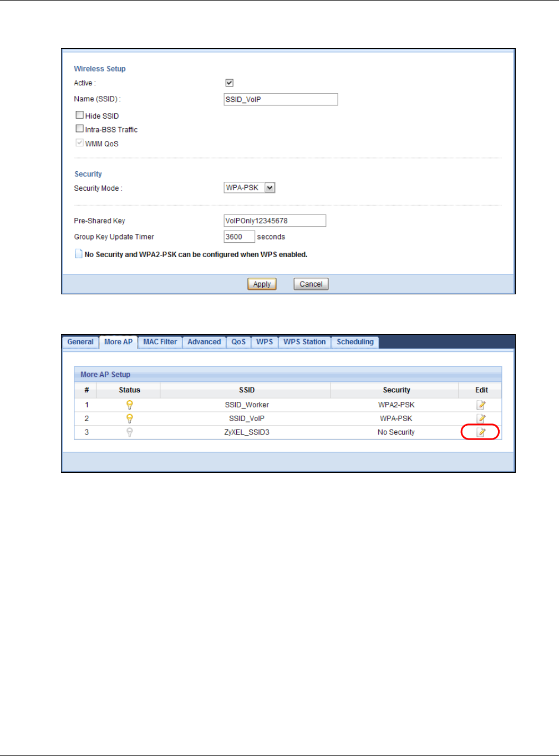This screenshot has width=559, height=756.
Task: Switch to the General tab
Action: click(80, 342)
